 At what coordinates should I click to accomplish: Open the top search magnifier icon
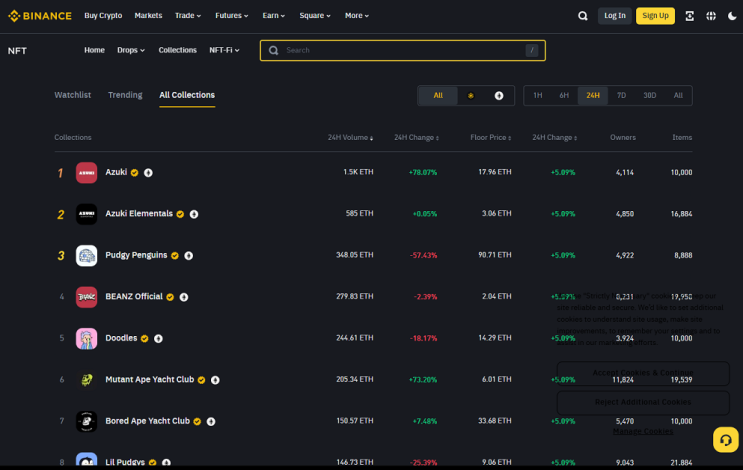[x=583, y=16]
